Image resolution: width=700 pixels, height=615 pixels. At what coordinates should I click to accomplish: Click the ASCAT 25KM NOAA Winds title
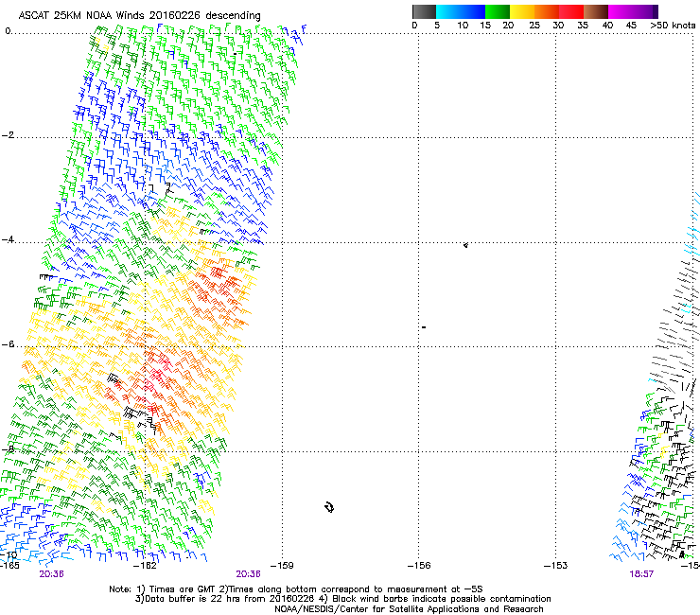[x=139, y=15]
